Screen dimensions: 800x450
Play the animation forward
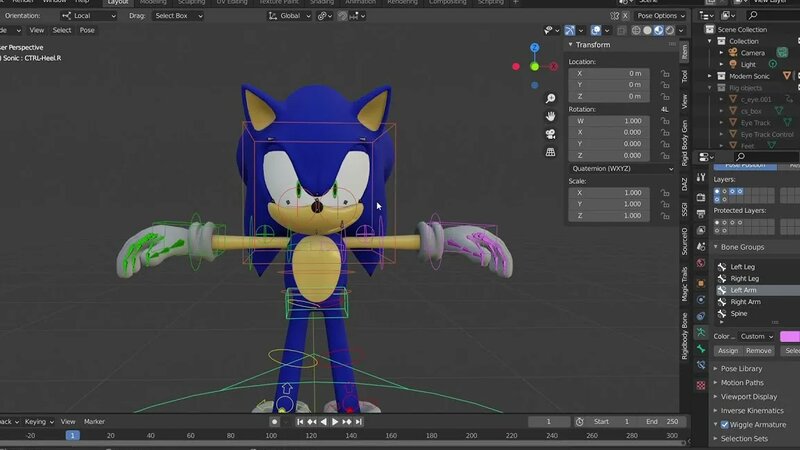[x=335, y=422]
